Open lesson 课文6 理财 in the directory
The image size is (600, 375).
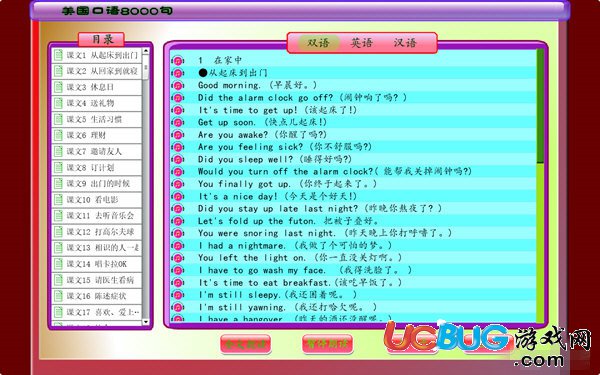click(x=96, y=135)
